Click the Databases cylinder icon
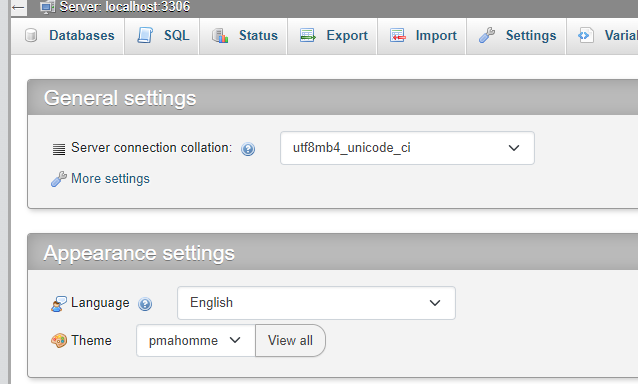This screenshot has width=638, height=384. [31, 35]
